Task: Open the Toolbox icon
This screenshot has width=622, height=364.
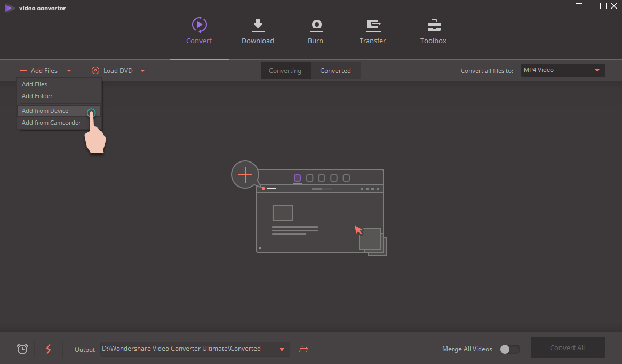Action: 434,25
